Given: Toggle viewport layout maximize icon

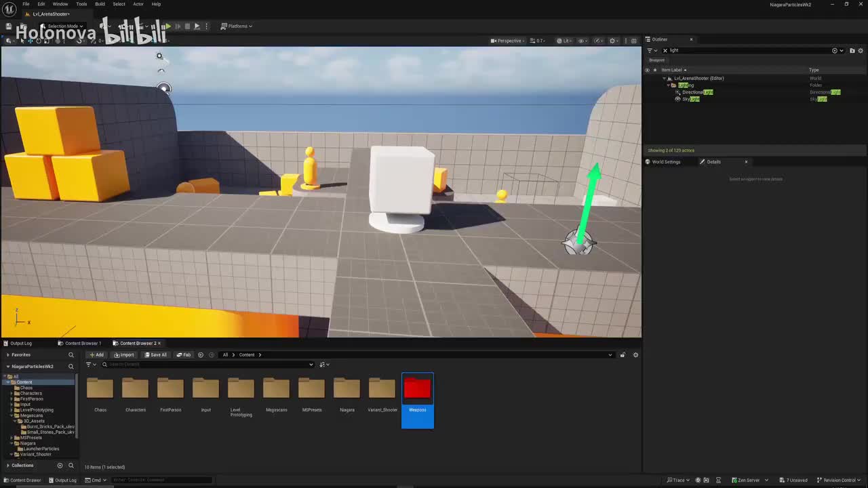Looking at the screenshot, I should click(x=633, y=41).
